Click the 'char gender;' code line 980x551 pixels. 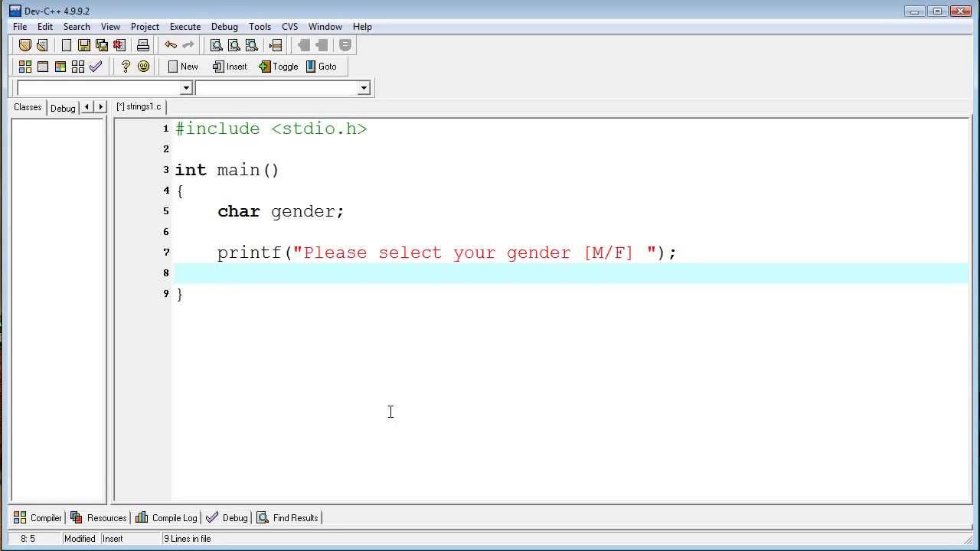[x=281, y=211]
